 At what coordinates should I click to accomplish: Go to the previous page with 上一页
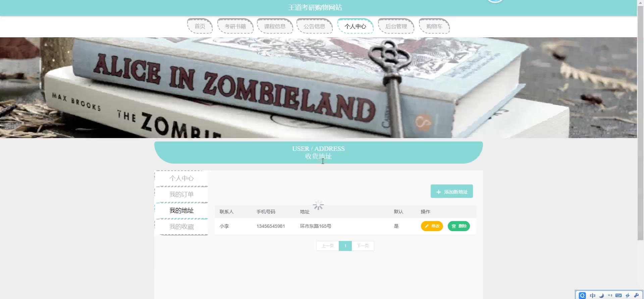coord(328,246)
